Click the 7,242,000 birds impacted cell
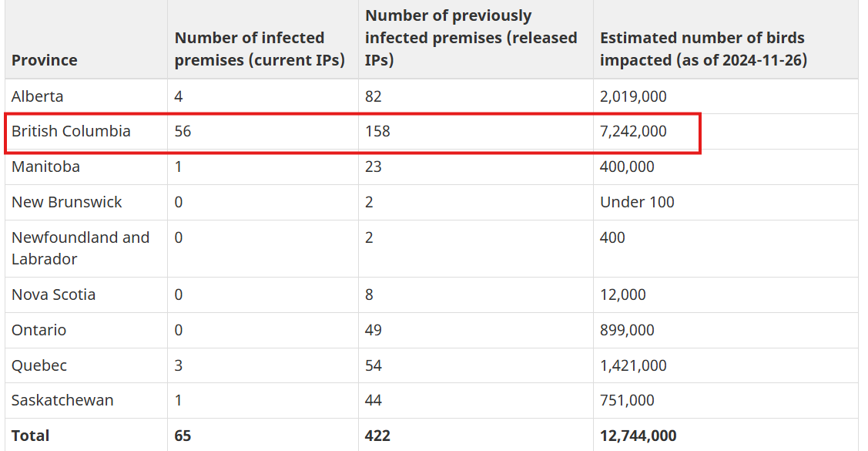Screen dimensions: 868x451 point(633,131)
